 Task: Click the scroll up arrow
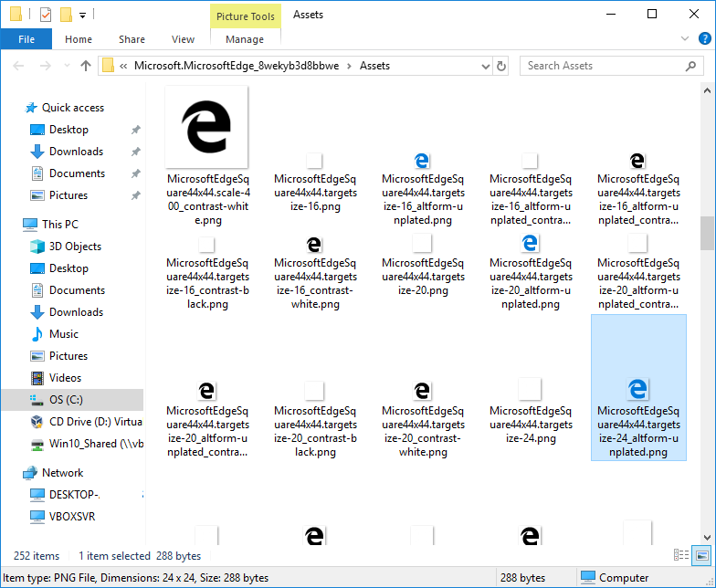[707, 90]
